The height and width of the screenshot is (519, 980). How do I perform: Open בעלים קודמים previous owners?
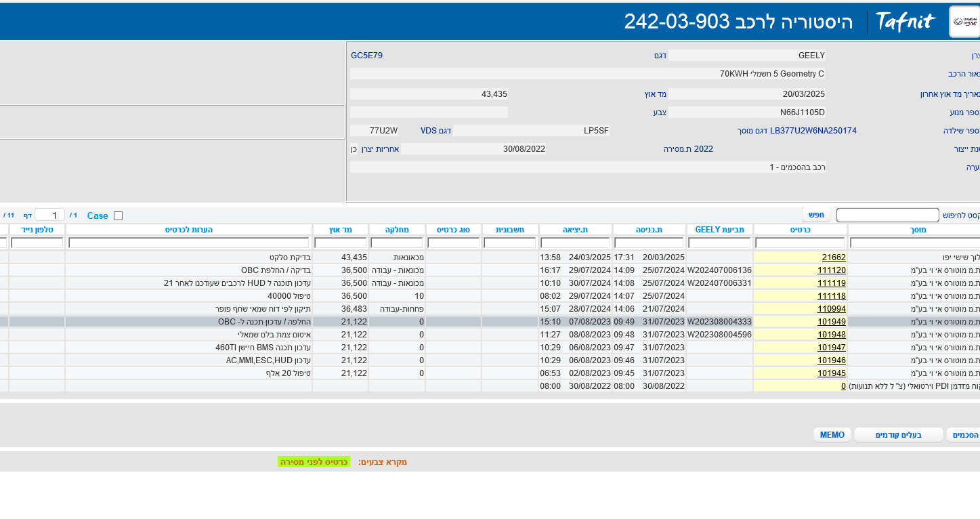898,435
